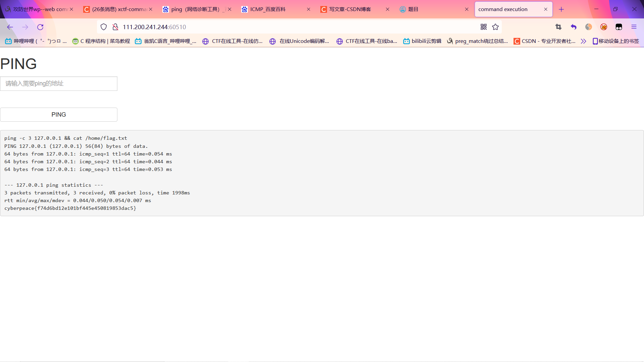The width and height of the screenshot is (644, 362).
Task: Open the '移动设备上的书签' folder
Action: click(x=616, y=41)
